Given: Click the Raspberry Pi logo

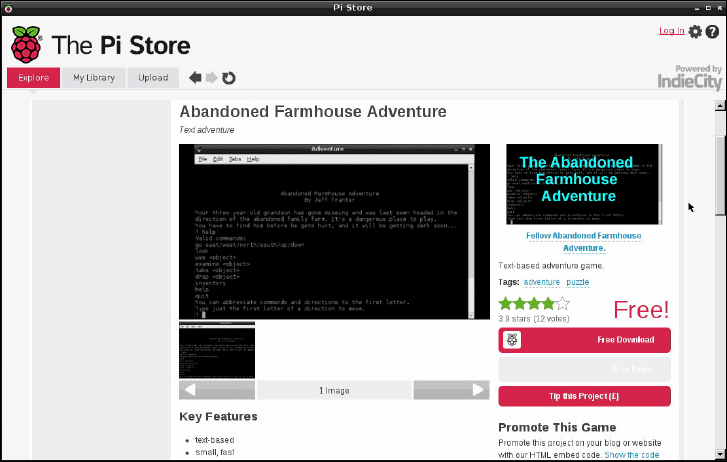Looking at the screenshot, I should tap(26, 45).
